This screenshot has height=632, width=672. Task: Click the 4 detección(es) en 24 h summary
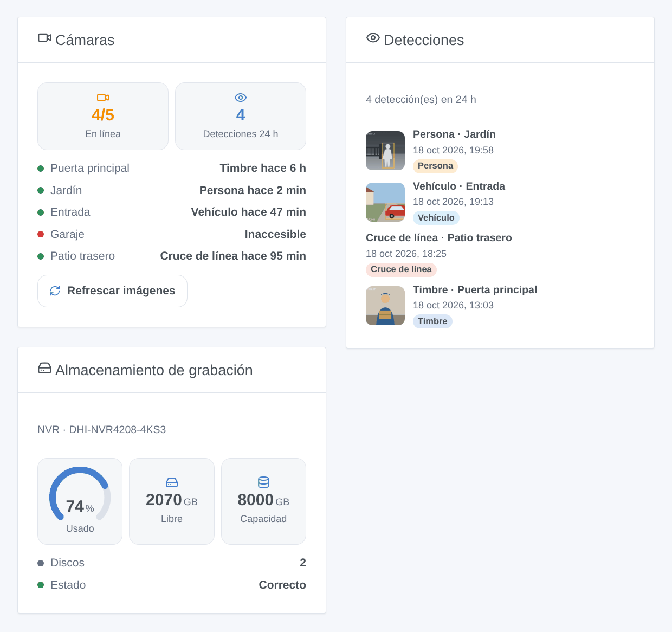[421, 100]
